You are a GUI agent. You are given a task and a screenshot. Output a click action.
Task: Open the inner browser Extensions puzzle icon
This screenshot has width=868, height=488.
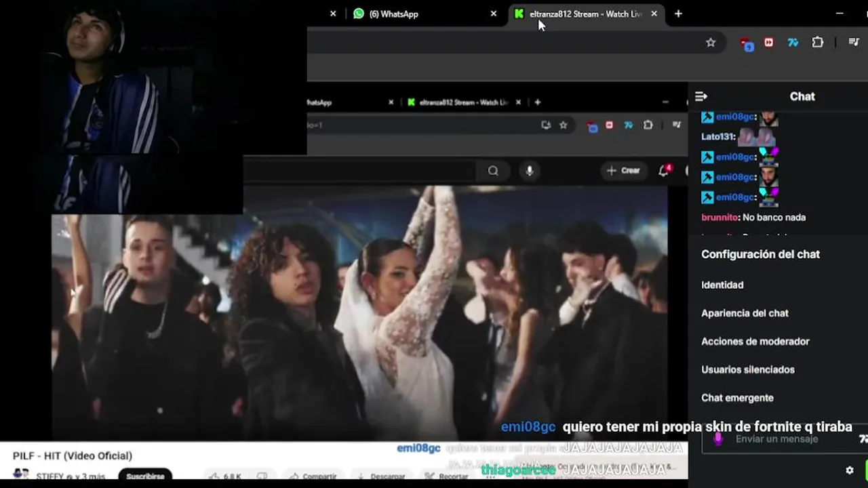(648, 125)
